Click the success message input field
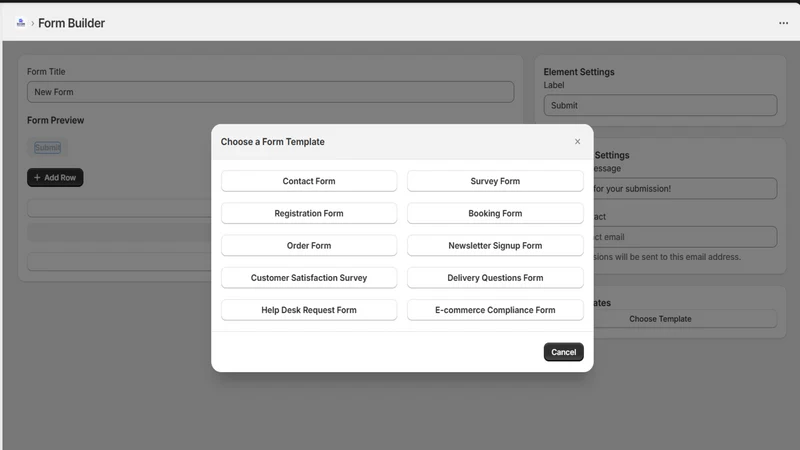This screenshot has height=450, width=800. [685, 189]
